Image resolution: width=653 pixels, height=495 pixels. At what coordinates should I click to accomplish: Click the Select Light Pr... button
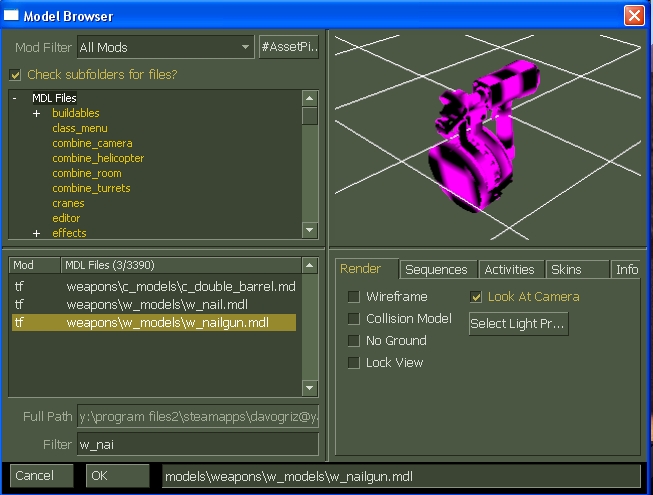(518, 323)
